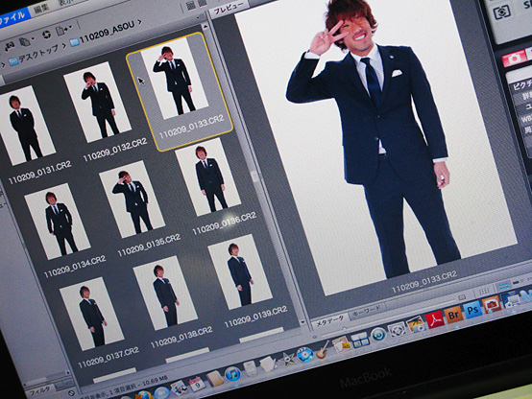Screen dimensions: 532x399
Task: Switch to the キーワード tab
Action: [367, 312]
